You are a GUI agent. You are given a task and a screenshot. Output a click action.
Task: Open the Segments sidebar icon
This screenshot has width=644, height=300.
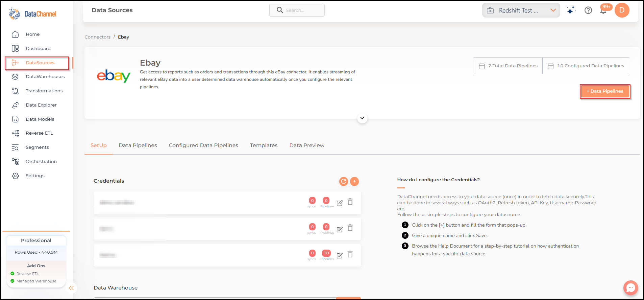pos(15,147)
